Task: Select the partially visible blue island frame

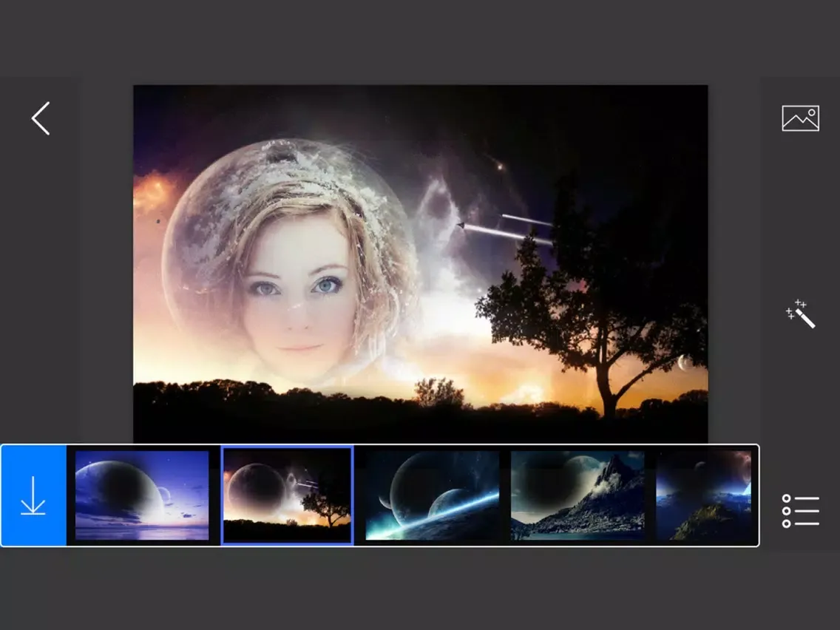Action: tap(704, 495)
